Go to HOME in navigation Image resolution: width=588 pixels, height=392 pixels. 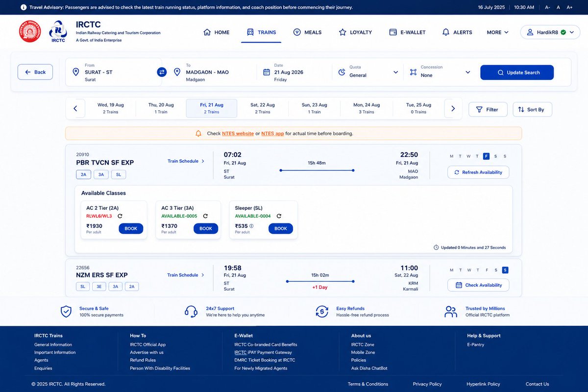[216, 32]
